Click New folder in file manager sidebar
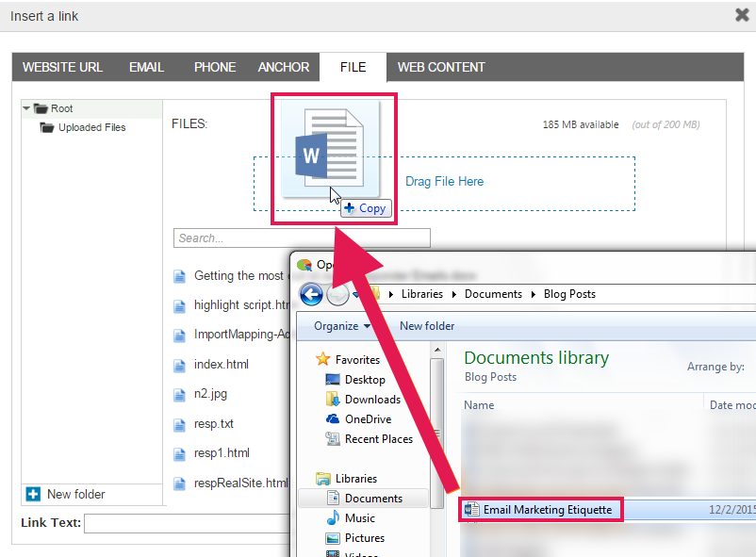The height and width of the screenshot is (557, 756). 75,494
